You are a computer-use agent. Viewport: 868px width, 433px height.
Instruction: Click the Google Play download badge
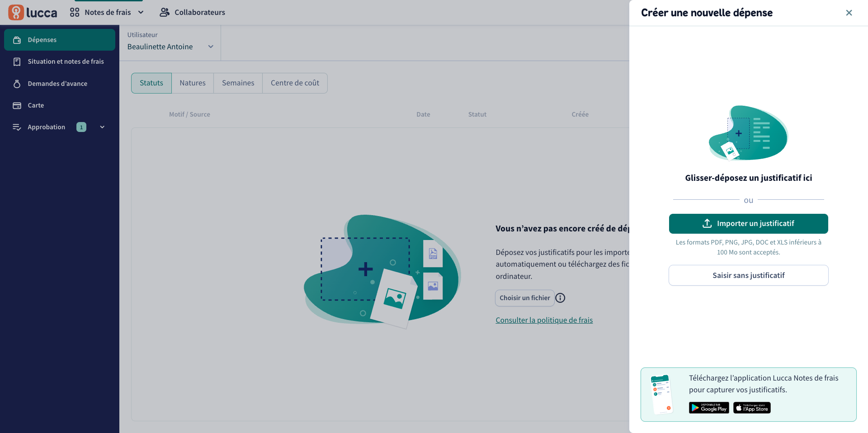coord(709,408)
